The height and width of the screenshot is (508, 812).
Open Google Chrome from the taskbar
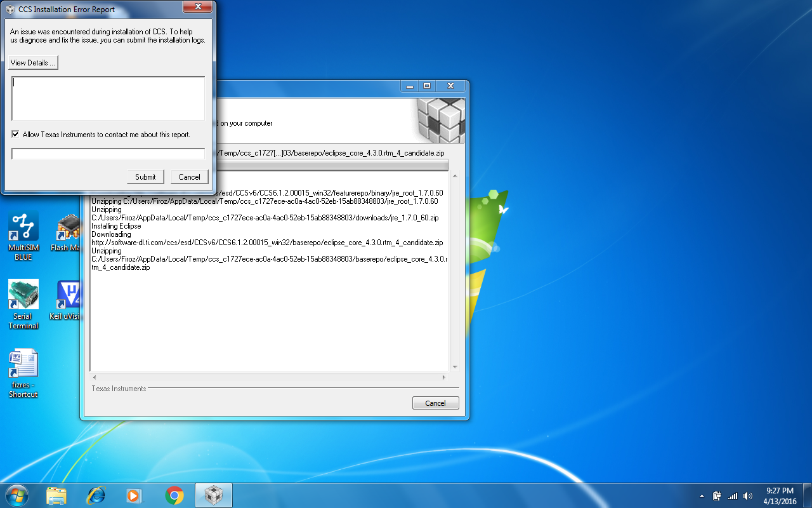click(174, 495)
